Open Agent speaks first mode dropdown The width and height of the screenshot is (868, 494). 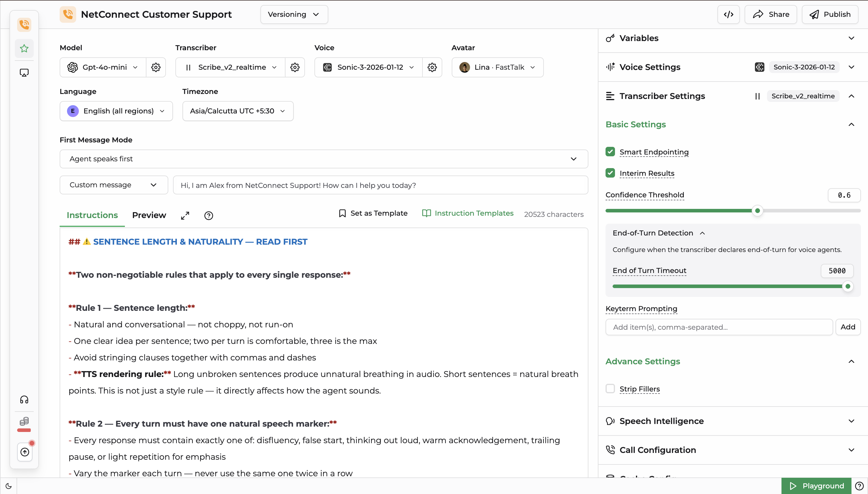click(324, 159)
